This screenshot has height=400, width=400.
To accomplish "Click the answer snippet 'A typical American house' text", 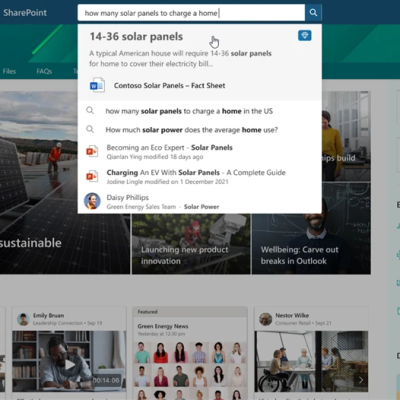I will (180, 58).
